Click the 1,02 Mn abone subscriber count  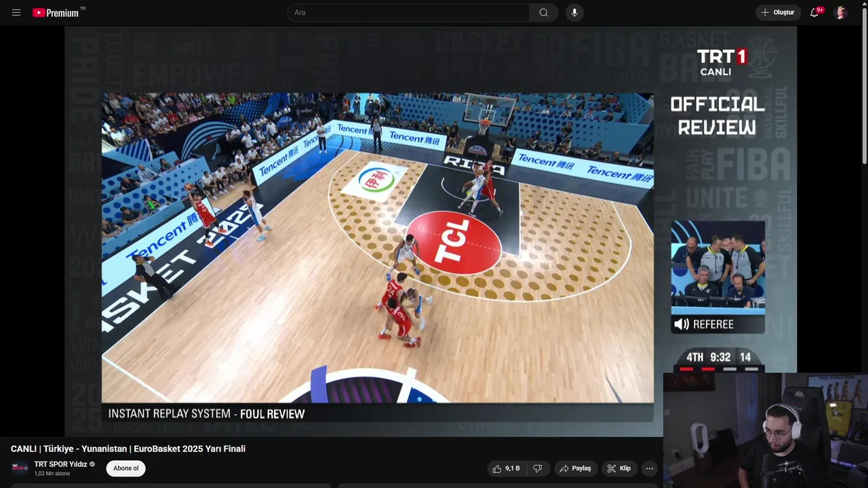click(x=52, y=474)
